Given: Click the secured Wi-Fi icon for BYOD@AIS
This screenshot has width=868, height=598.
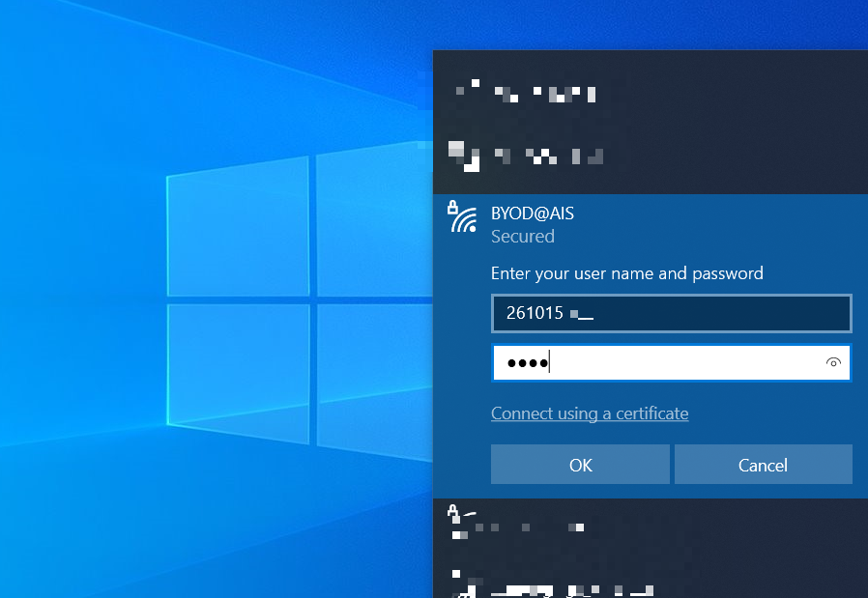Looking at the screenshot, I should point(462,216).
